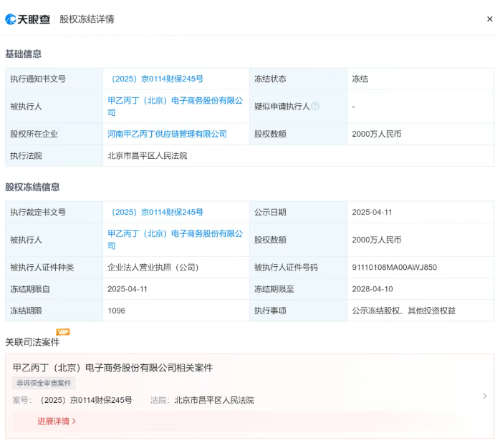Open 执行通知书文号 link in 基础信息

pyautogui.click(x=155, y=79)
